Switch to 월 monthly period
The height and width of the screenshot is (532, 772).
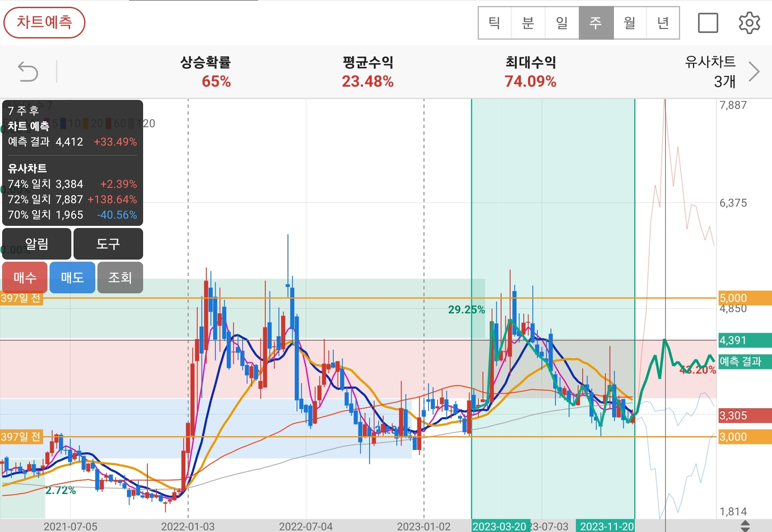pos(630,23)
